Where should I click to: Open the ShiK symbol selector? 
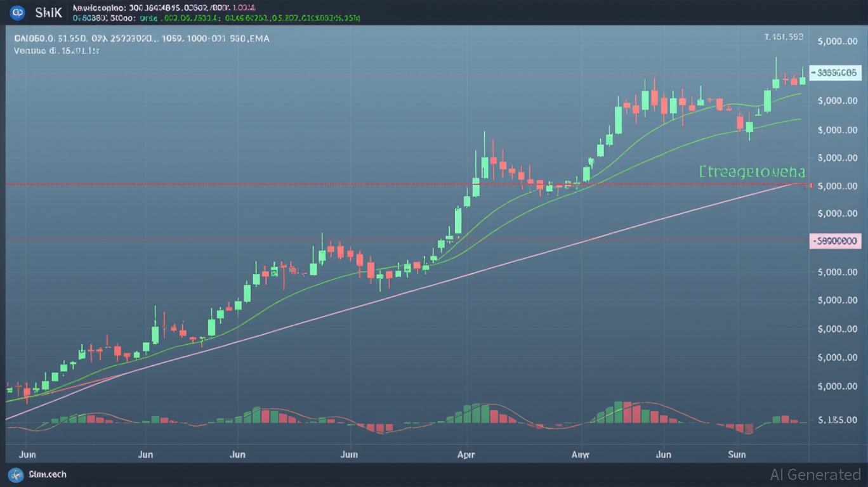coord(48,13)
